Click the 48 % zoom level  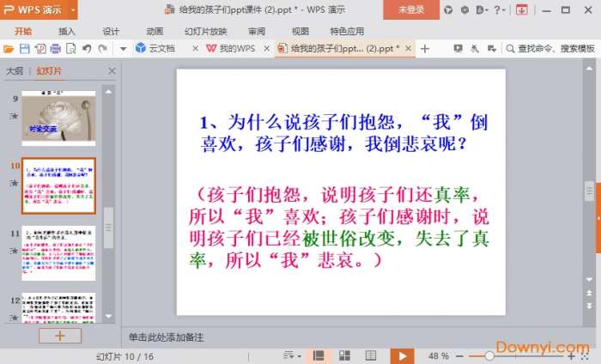pyautogui.click(x=439, y=356)
